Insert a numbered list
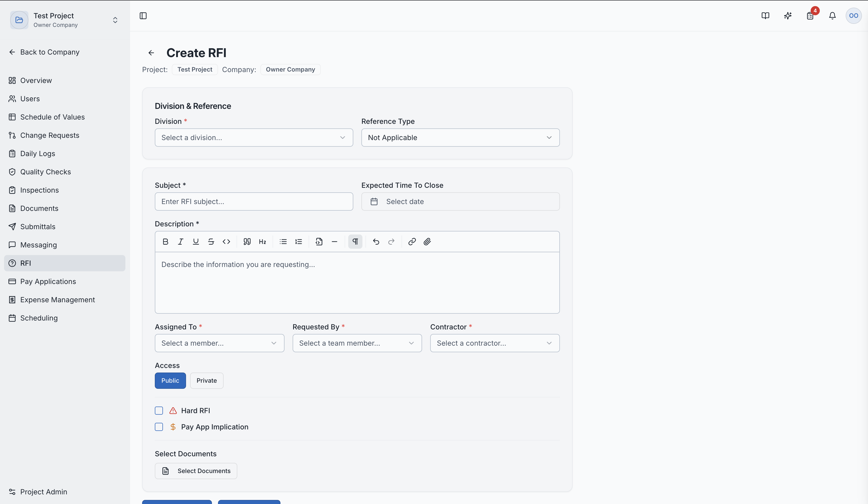Viewport: 868px width, 504px height. click(x=299, y=242)
